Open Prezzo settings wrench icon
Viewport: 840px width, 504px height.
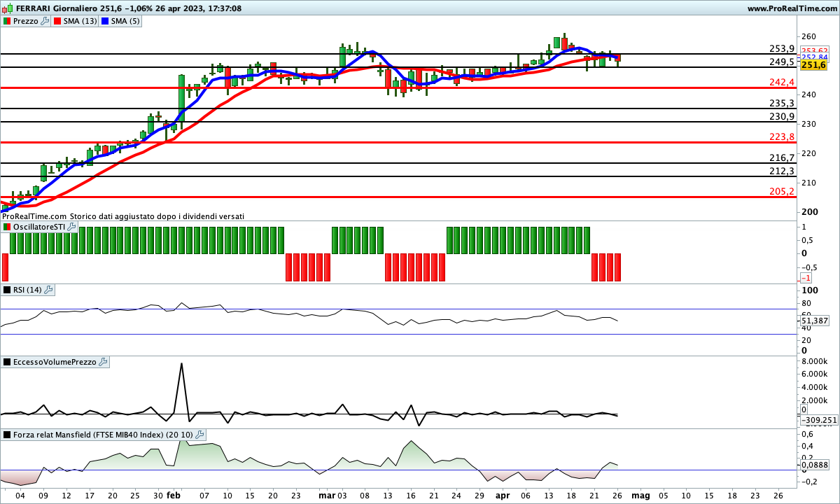(x=45, y=21)
